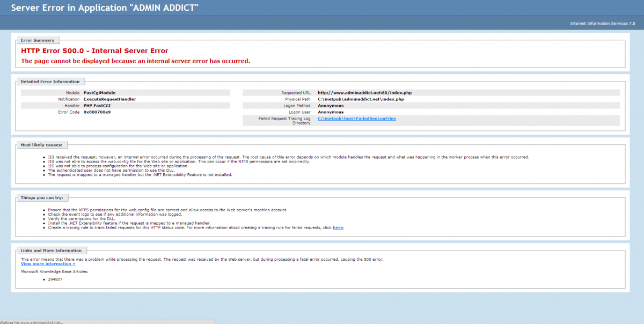Select knowledge base article 294807
Viewport: 644px width, 324px height.
[x=55, y=279]
